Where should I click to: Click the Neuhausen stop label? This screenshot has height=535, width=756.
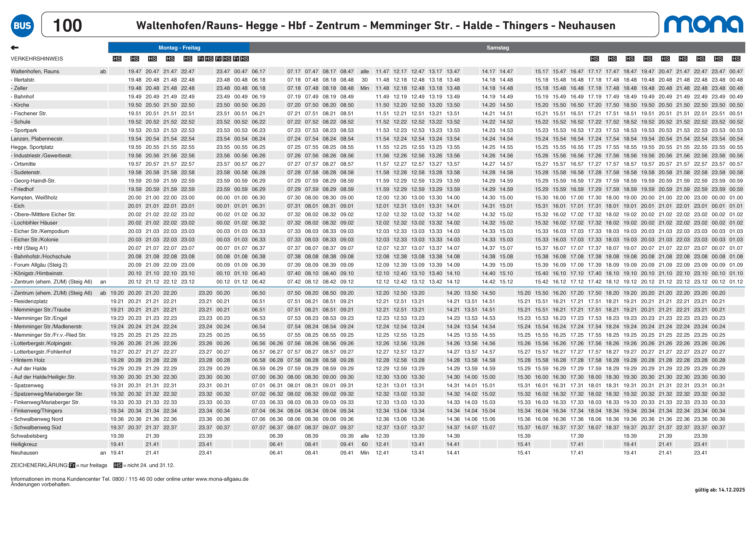pos(24,453)
